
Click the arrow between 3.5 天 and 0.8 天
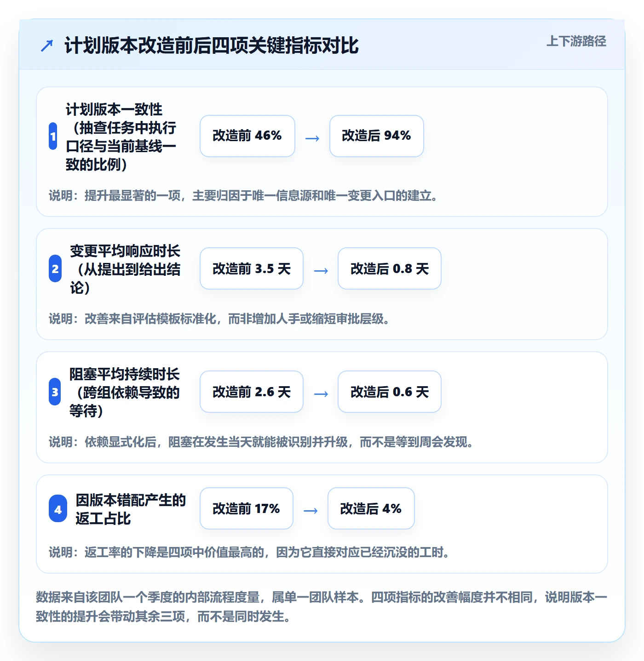point(321,271)
